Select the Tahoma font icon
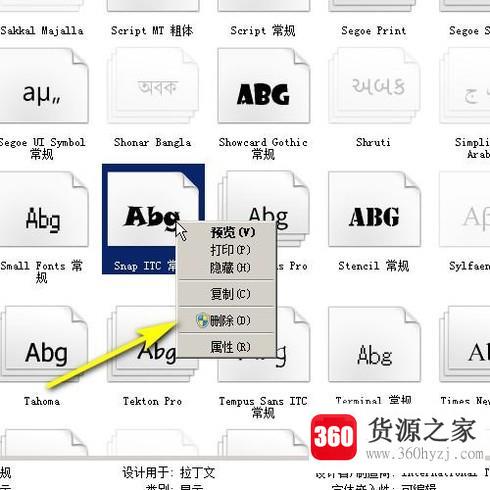 pyautogui.click(x=43, y=344)
